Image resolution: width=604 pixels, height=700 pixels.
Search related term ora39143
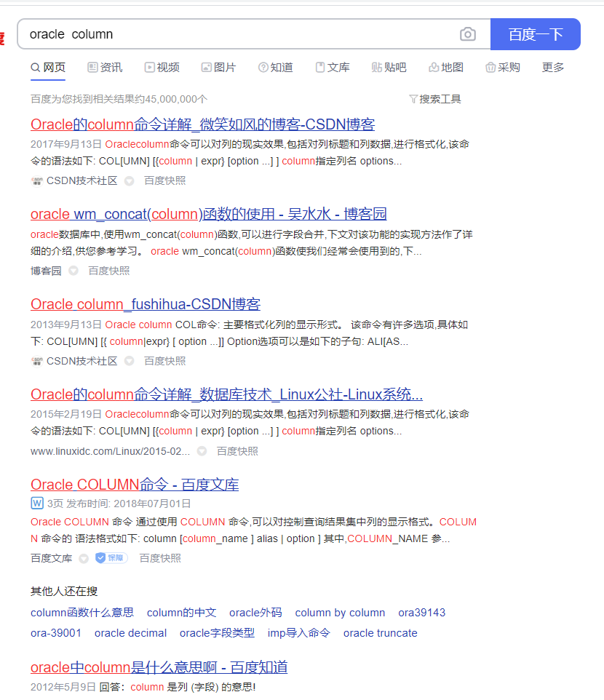tap(422, 613)
